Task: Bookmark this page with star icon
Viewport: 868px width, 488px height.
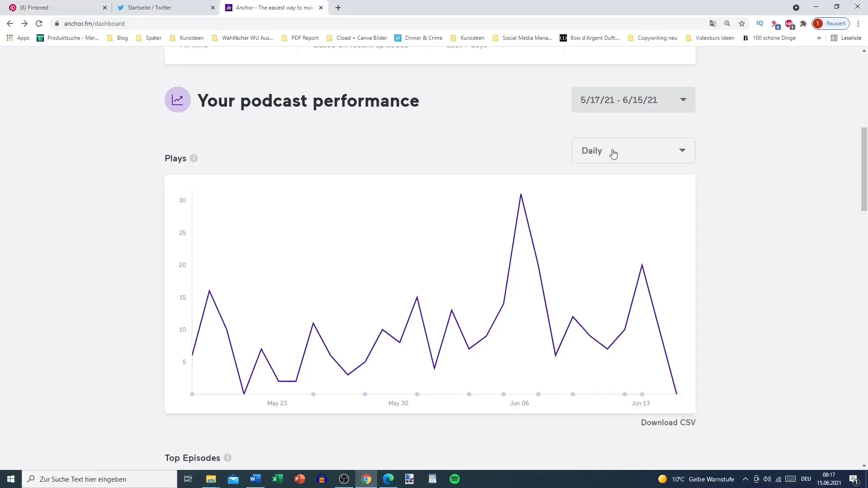Action: [x=742, y=23]
